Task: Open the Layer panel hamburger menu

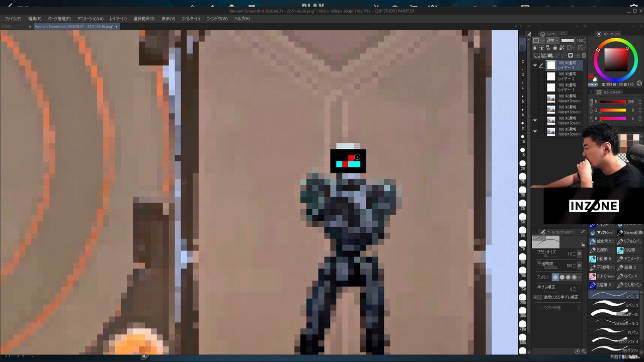Action: click(x=535, y=34)
